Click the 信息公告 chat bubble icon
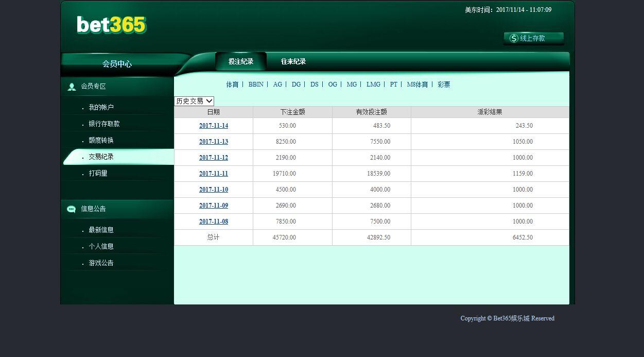Viewport: 644px width, 357px height. pyautogui.click(x=72, y=209)
